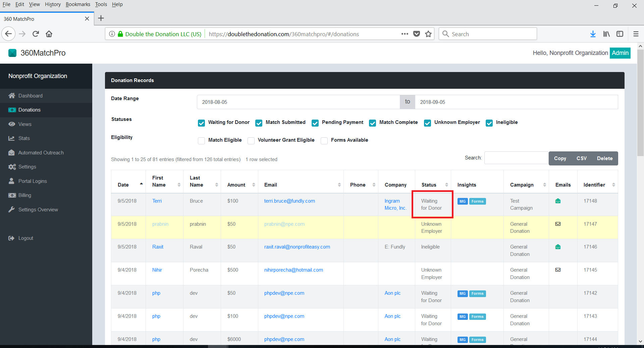Enable the Match Eligible filter

pyautogui.click(x=201, y=141)
